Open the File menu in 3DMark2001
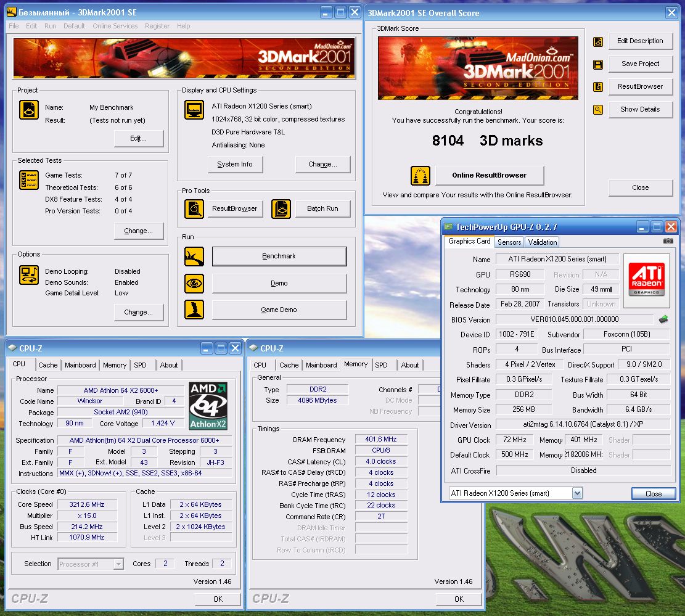 (x=14, y=26)
